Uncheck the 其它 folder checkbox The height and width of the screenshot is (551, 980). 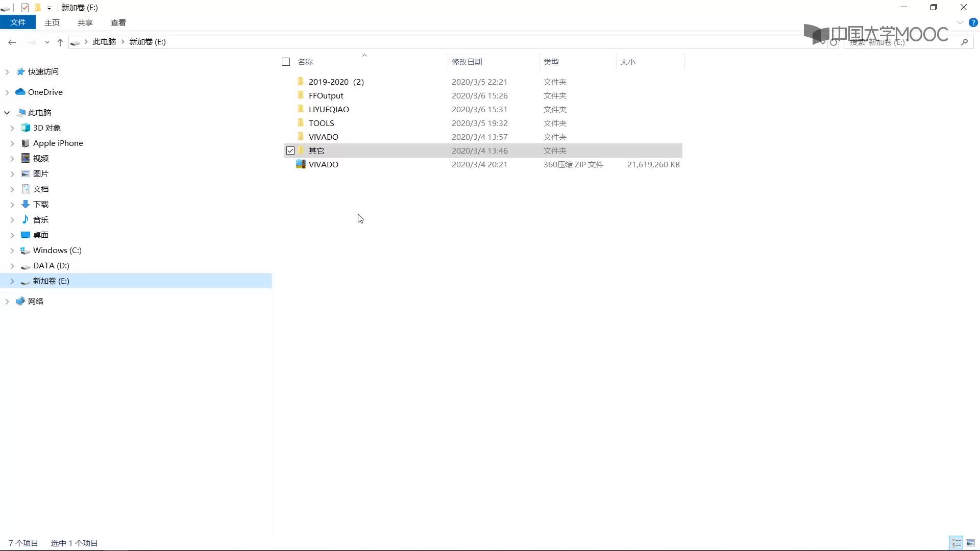click(290, 151)
